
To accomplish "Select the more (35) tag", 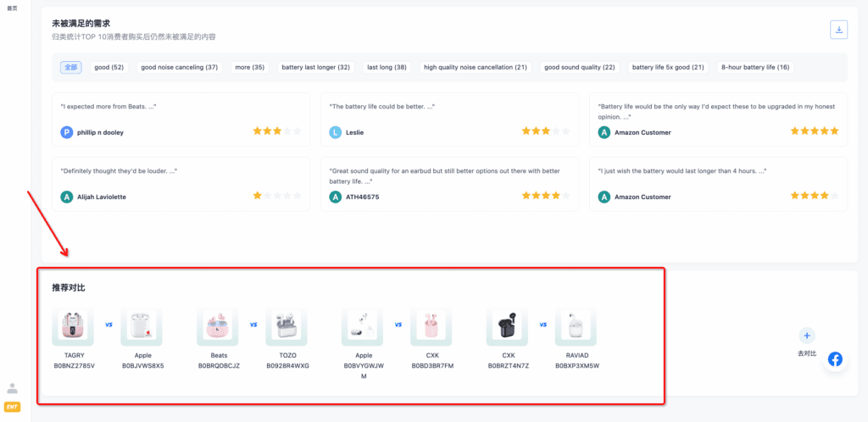I will [x=250, y=68].
